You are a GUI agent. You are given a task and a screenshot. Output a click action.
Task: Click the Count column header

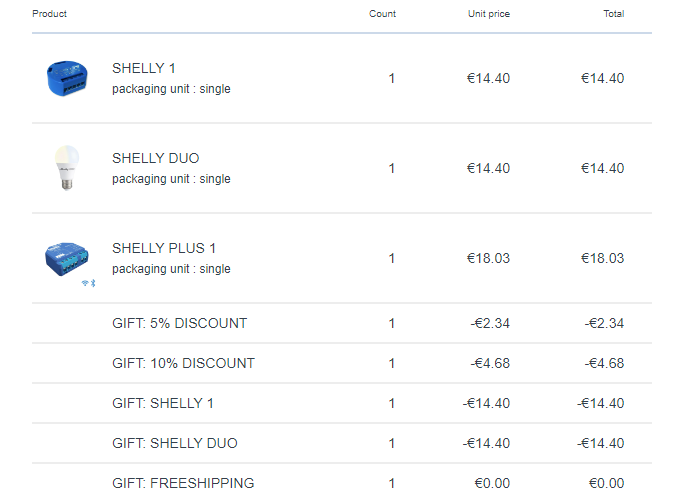click(383, 14)
